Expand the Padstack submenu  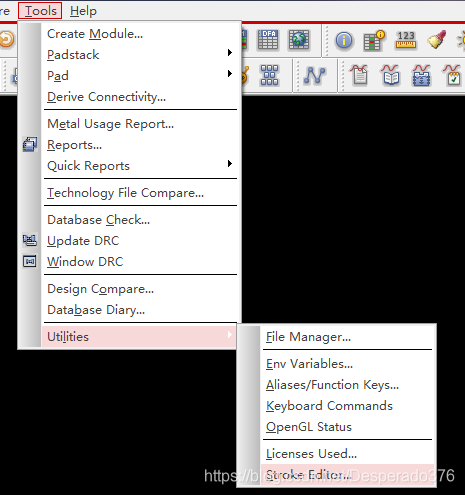140,55
